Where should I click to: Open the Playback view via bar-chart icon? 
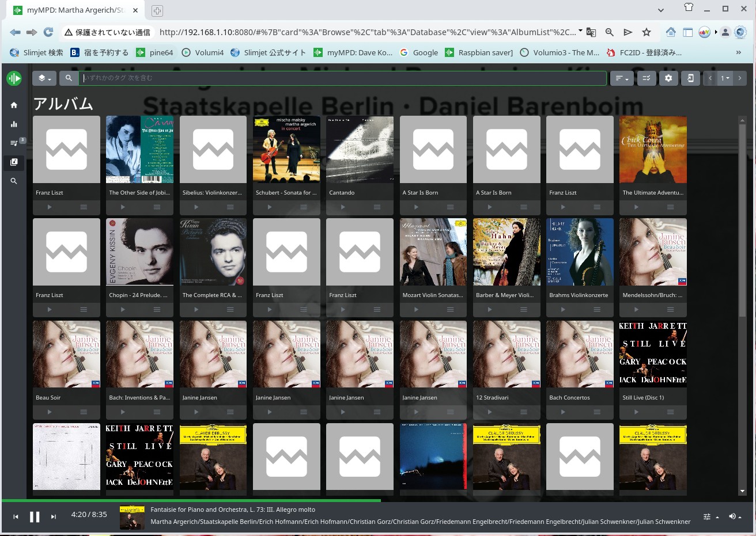(14, 124)
